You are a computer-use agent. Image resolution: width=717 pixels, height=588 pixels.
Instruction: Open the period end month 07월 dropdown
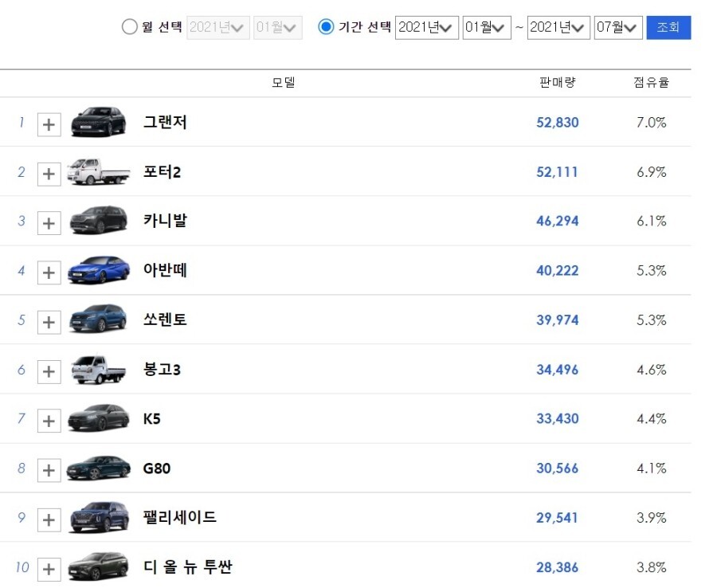tap(618, 28)
